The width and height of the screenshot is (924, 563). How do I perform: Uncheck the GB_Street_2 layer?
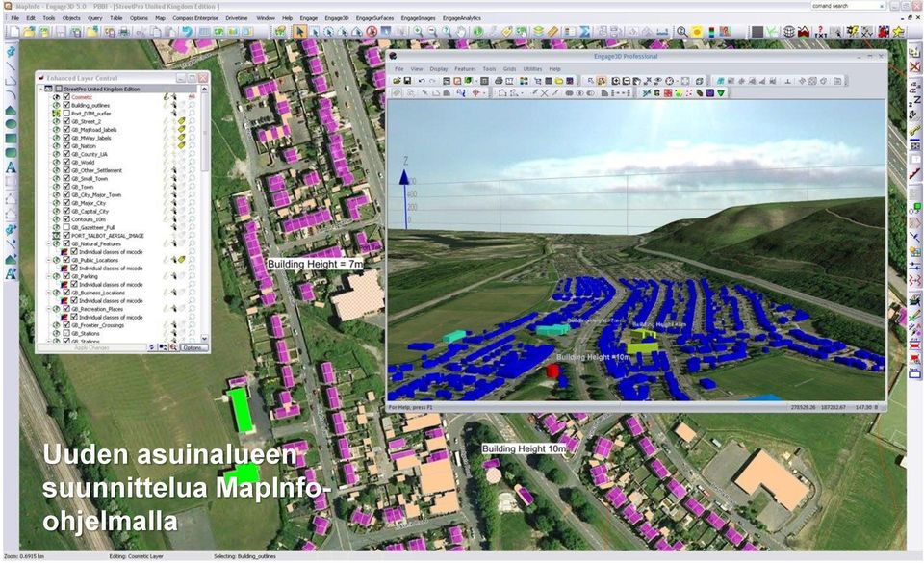click(66, 121)
